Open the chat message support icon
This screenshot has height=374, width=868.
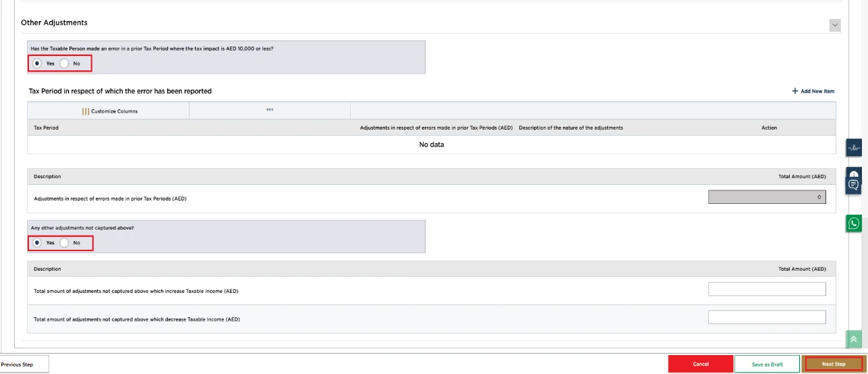tap(854, 184)
